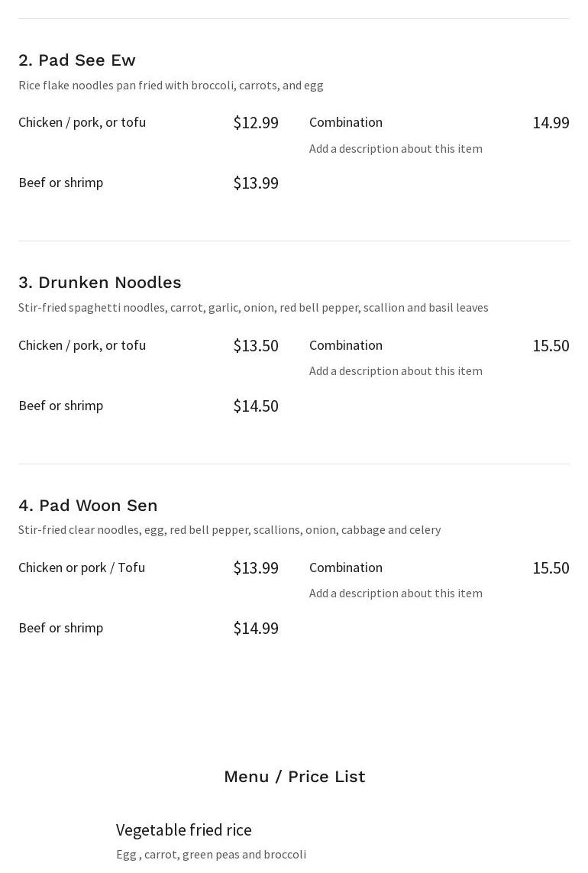Click the 'Menu / Price List' heading
588x873 pixels.
click(x=295, y=776)
